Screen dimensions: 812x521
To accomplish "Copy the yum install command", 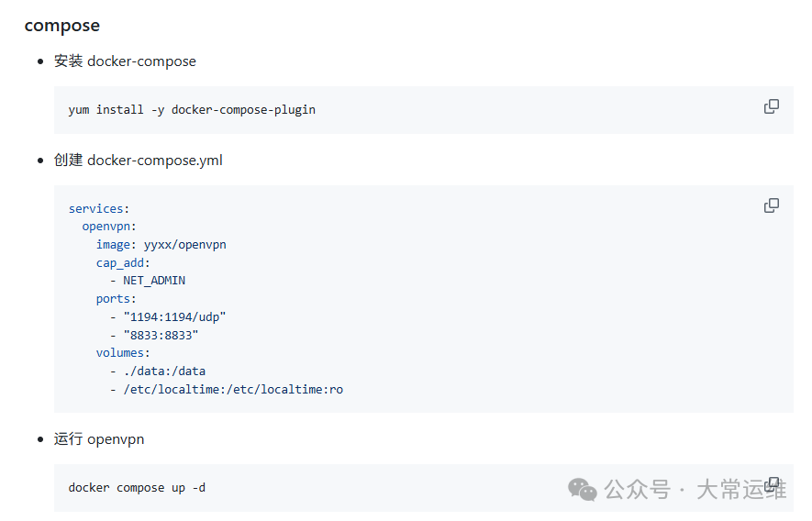I will tap(771, 106).
